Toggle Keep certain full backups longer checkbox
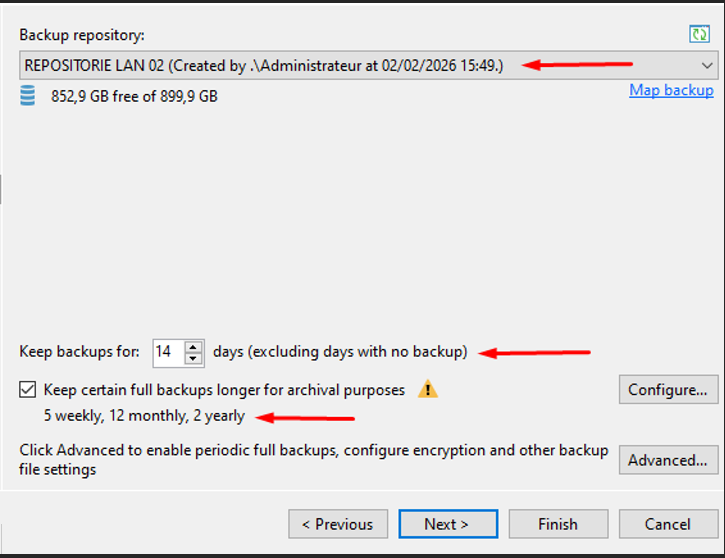Image resolution: width=725 pixels, height=558 pixels. [x=28, y=389]
